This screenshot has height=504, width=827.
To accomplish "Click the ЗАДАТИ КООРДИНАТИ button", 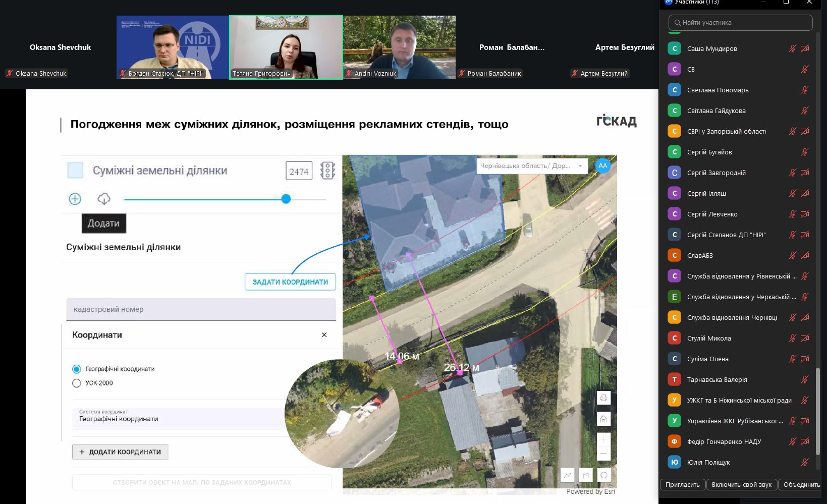I will (x=290, y=282).
